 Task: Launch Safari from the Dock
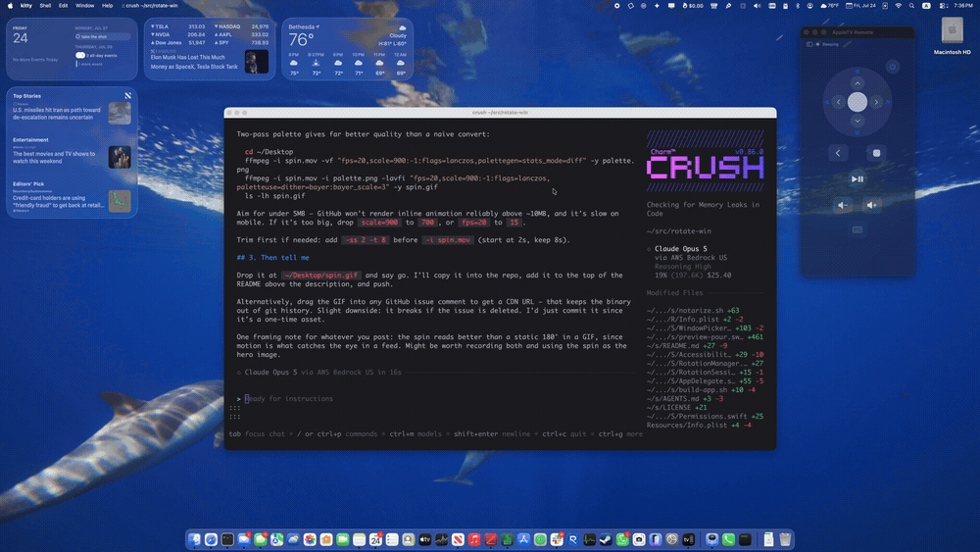pos(212,539)
